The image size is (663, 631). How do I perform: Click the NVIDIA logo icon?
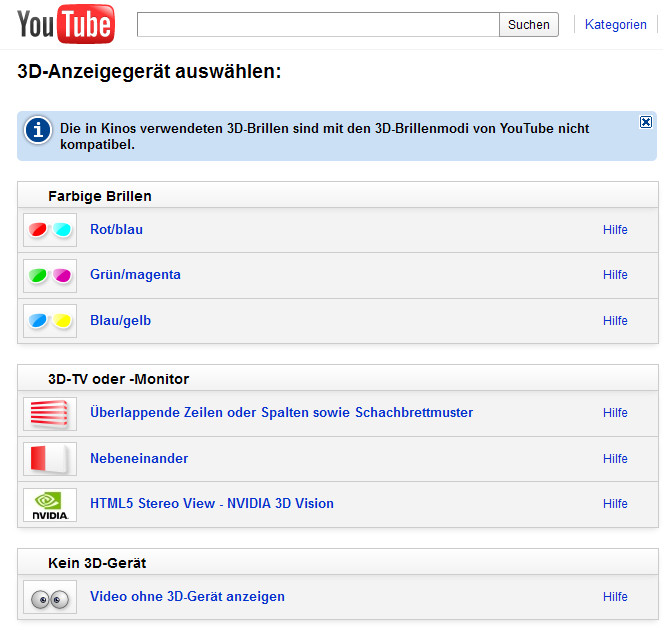[x=50, y=505]
